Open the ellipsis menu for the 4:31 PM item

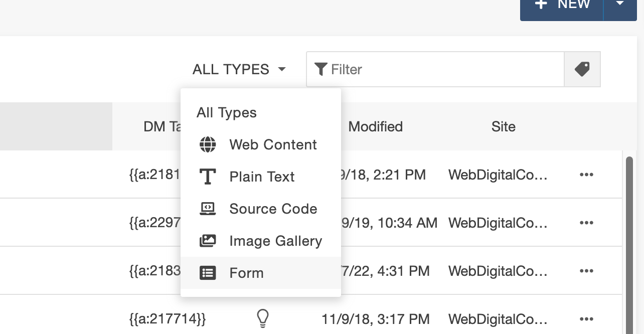[x=586, y=271]
